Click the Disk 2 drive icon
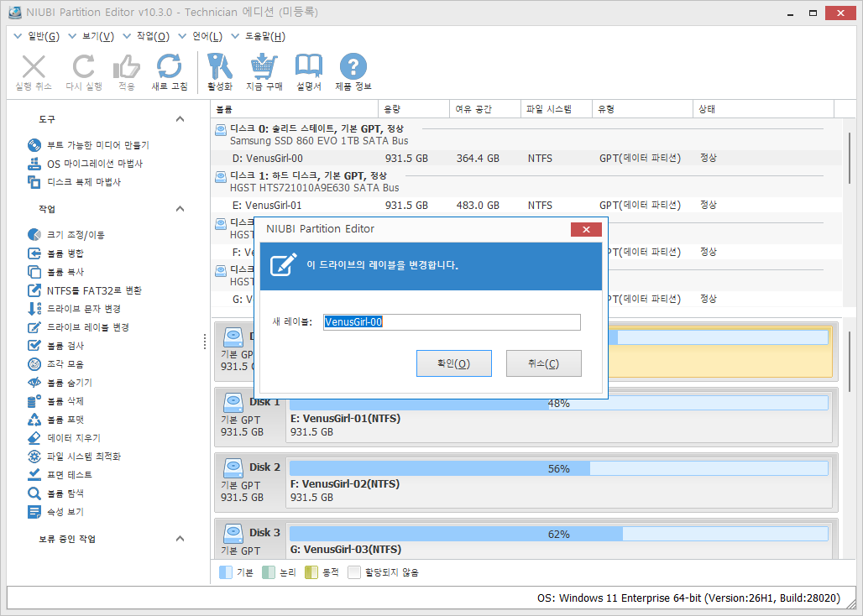Image resolution: width=863 pixels, height=616 pixels. (x=233, y=468)
